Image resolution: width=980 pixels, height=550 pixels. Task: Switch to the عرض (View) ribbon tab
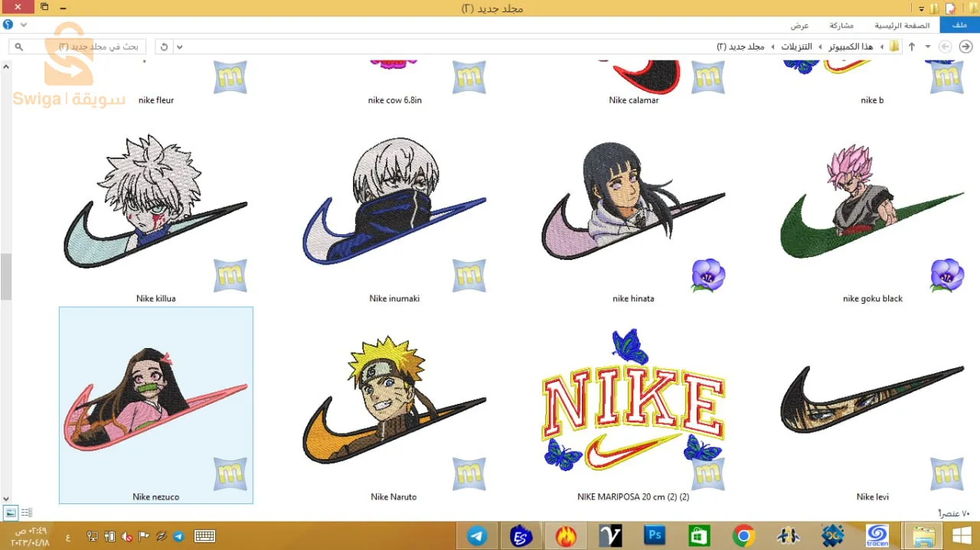[x=800, y=25]
